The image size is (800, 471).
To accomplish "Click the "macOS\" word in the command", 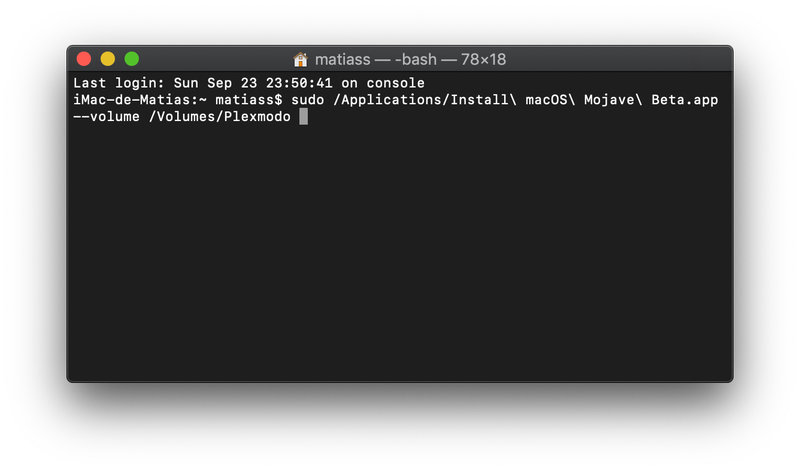I will [x=551, y=100].
